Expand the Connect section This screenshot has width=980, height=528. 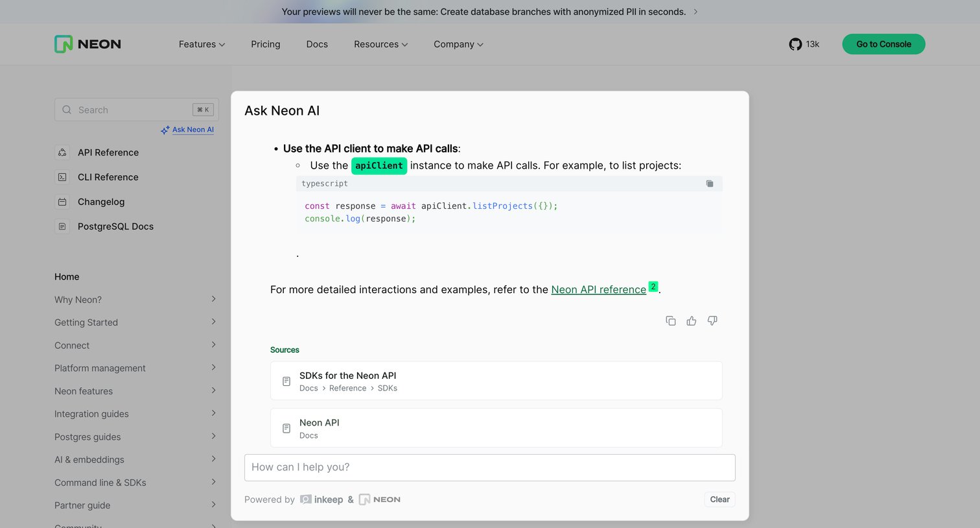(213, 344)
